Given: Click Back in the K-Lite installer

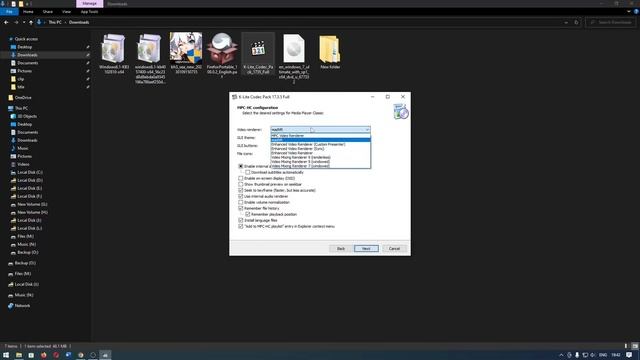Looking at the screenshot, I should coord(341,249).
